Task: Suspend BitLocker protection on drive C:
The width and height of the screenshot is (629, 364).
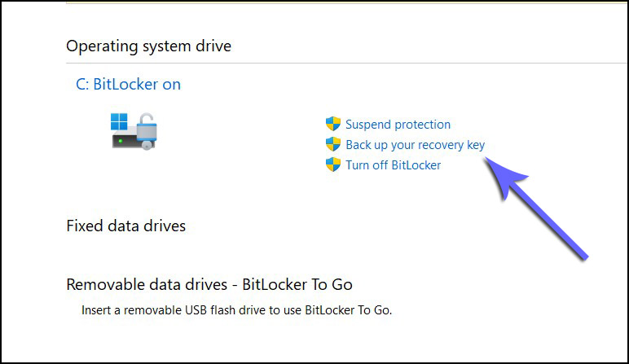Action: coord(398,125)
